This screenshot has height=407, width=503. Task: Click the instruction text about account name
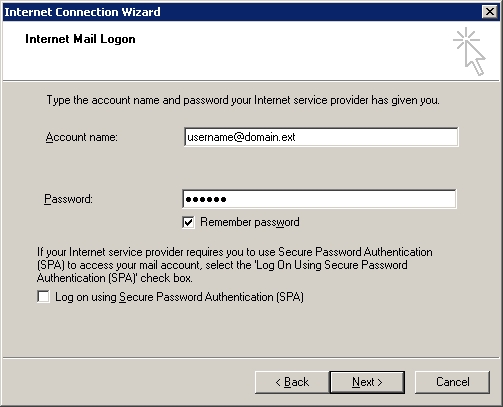pyautogui.click(x=243, y=100)
